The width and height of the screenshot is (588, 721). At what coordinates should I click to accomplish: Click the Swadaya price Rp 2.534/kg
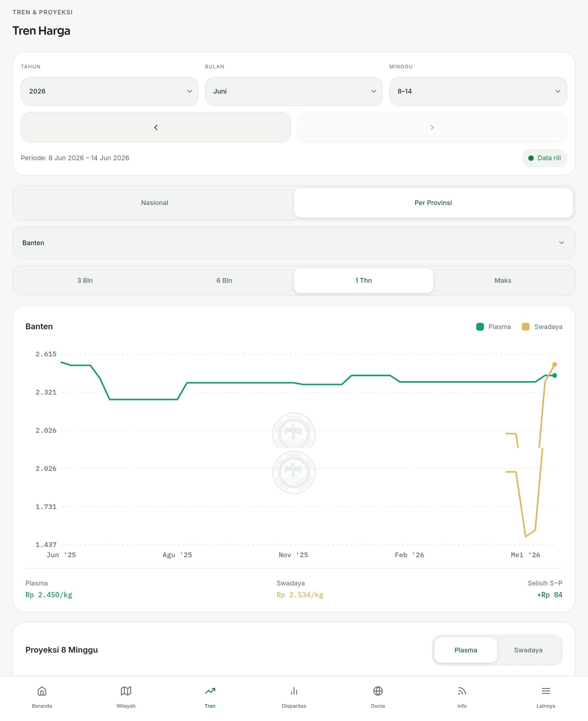click(x=300, y=595)
